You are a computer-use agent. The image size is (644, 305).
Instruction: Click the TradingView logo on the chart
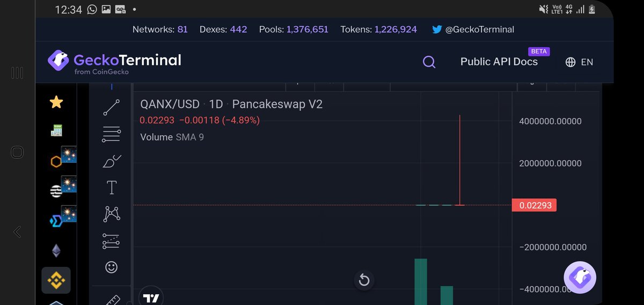[x=151, y=298]
